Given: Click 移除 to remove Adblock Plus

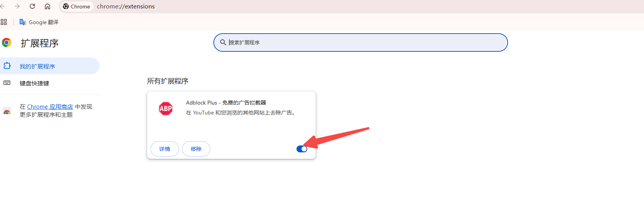Looking at the screenshot, I should pyautogui.click(x=196, y=149).
